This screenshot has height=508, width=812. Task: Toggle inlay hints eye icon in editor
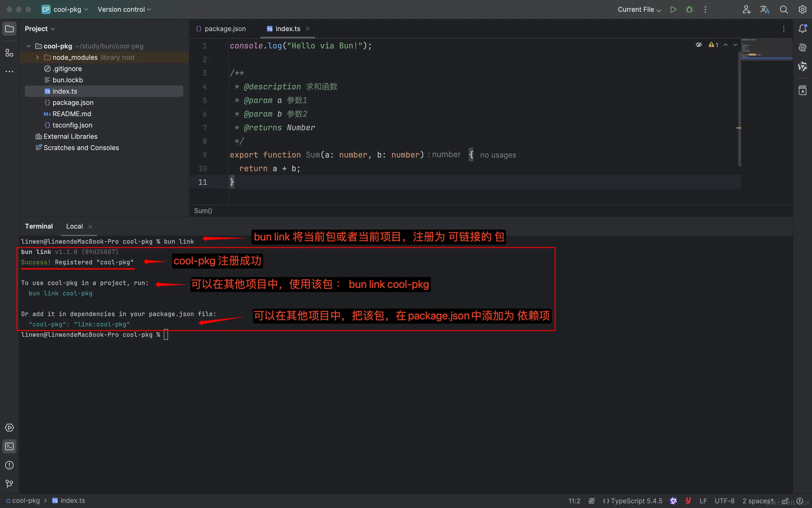[699, 45]
